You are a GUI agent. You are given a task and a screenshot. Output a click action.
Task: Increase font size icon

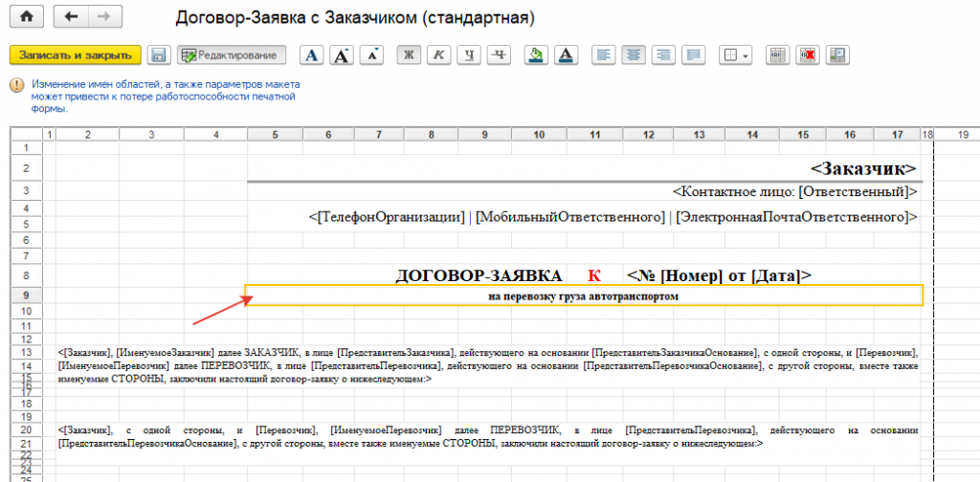coord(343,55)
